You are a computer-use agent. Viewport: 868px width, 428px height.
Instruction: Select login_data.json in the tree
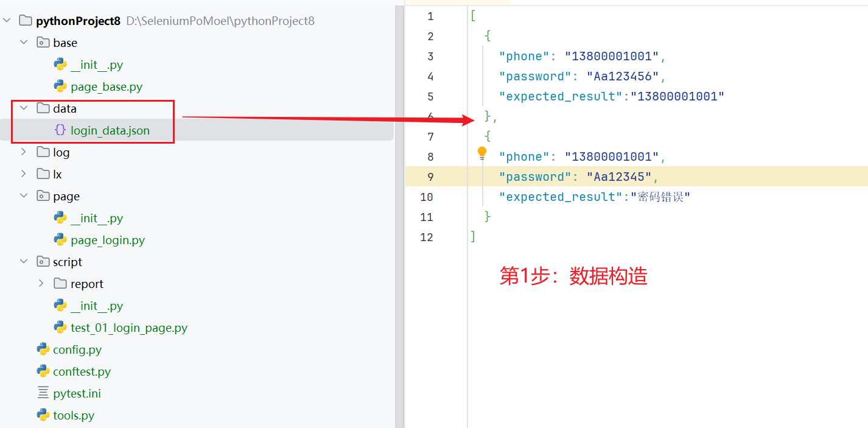point(110,130)
